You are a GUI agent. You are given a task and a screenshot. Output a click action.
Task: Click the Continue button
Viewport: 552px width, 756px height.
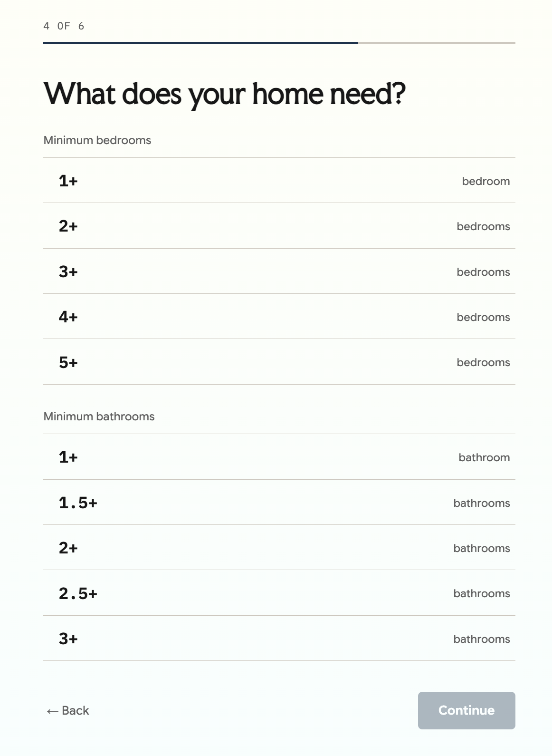(x=466, y=710)
